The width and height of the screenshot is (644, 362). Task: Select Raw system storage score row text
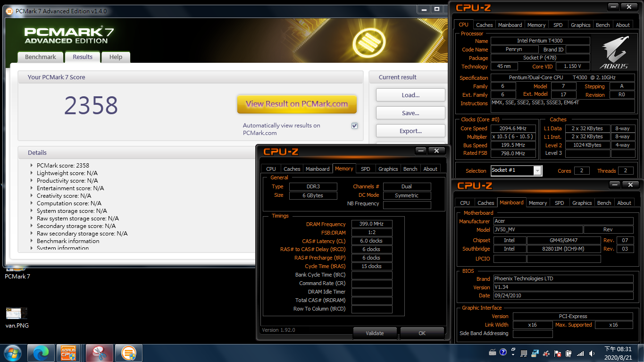click(78, 218)
